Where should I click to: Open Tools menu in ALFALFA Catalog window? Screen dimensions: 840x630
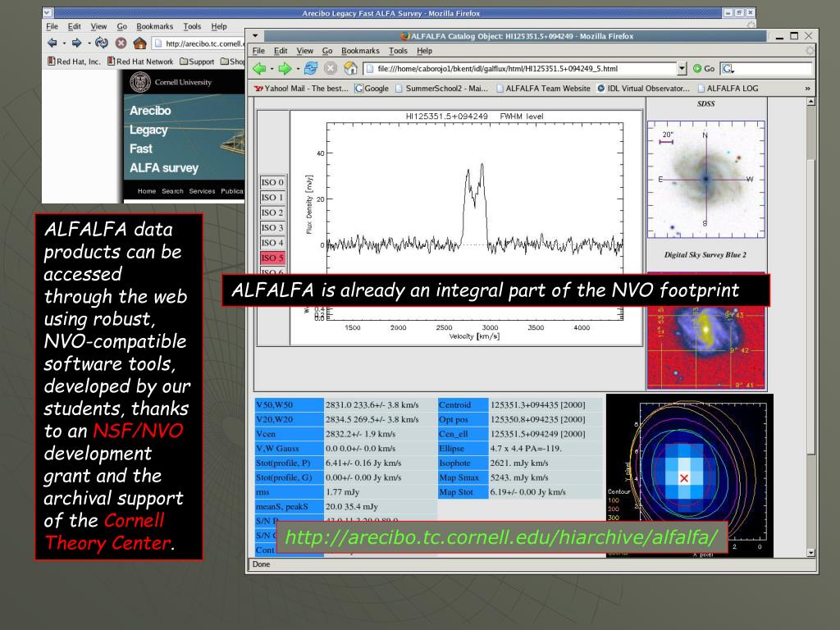pyautogui.click(x=398, y=50)
